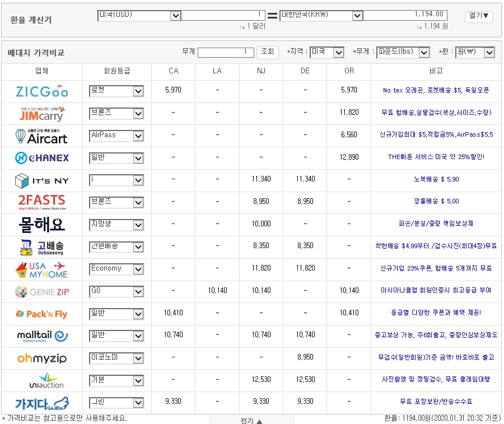Open the 가지다 GAJIDA logo
Viewport: 504px width, 424px height.
[x=42, y=403]
